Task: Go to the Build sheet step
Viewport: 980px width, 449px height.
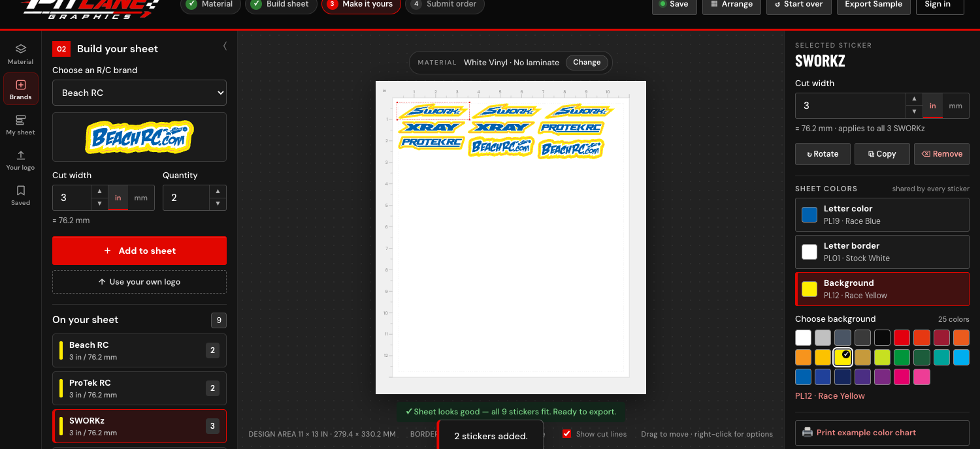Action: click(282, 4)
